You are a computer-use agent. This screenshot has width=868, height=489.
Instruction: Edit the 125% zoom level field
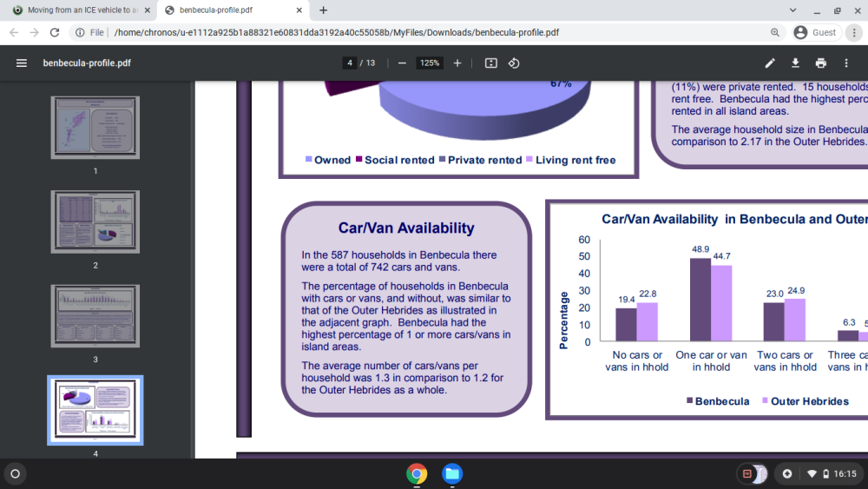pos(430,63)
